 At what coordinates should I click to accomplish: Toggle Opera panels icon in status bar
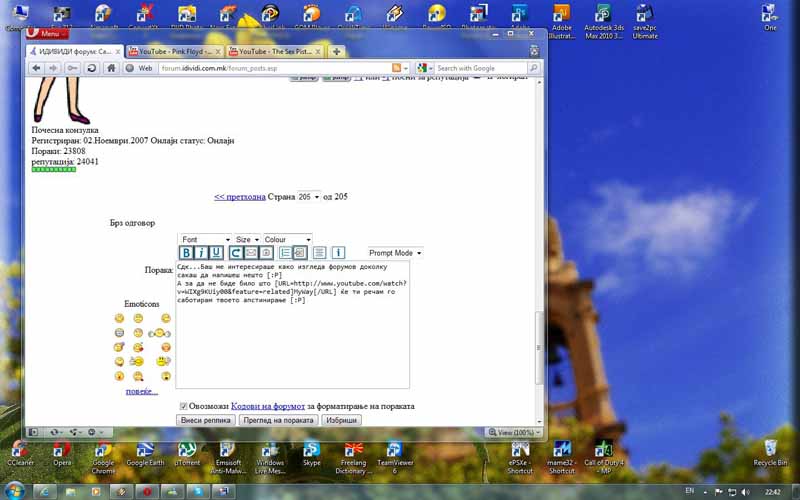click(33, 432)
